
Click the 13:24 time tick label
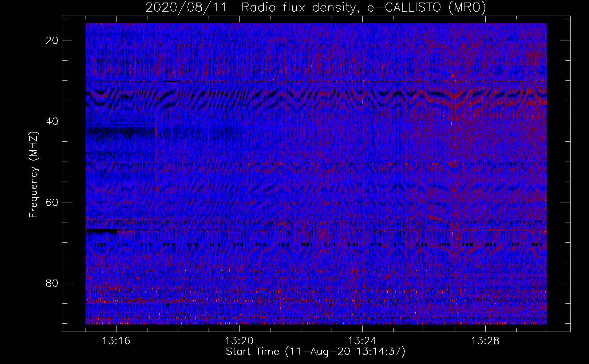click(362, 341)
